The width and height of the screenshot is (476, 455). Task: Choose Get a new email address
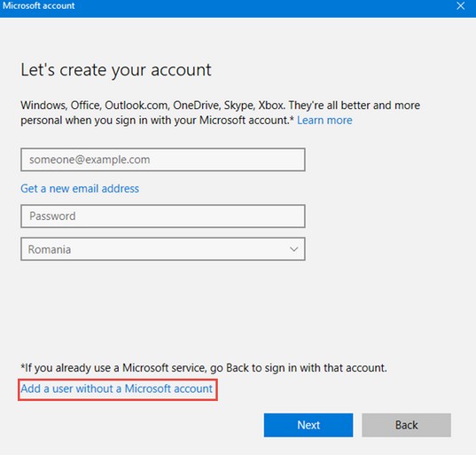[80, 189]
